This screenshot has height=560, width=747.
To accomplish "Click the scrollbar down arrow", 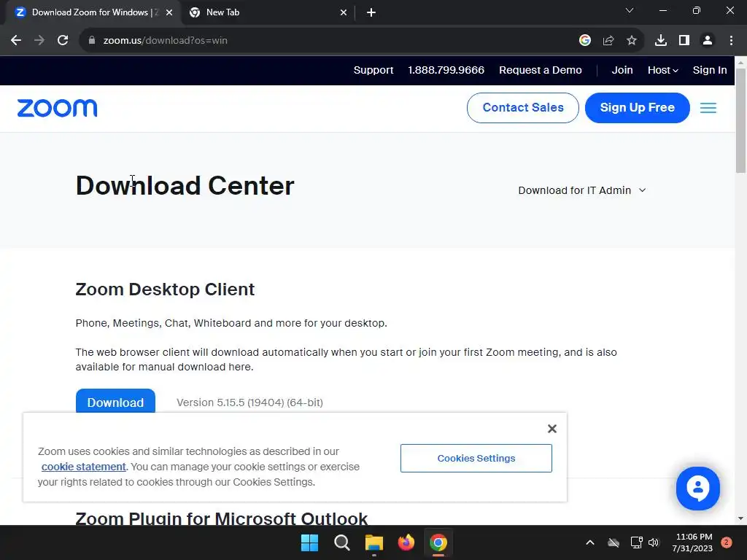I will [741, 518].
